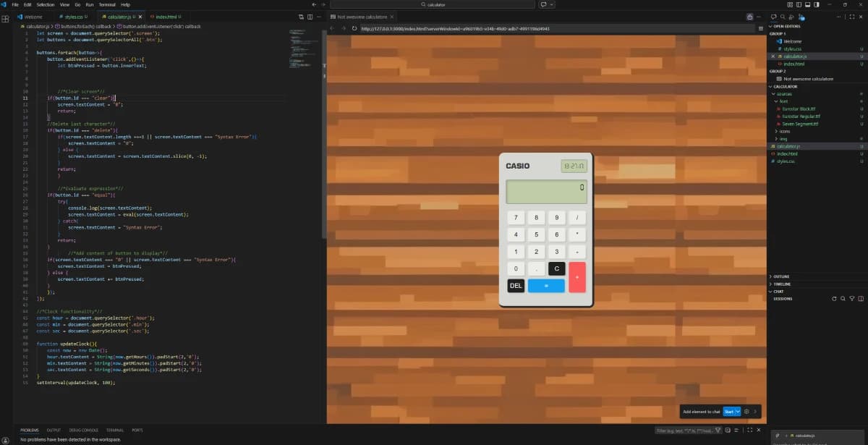Click the navigate back arrow in title bar
The width and height of the screenshot is (868, 445).
[x=314, y=4]
